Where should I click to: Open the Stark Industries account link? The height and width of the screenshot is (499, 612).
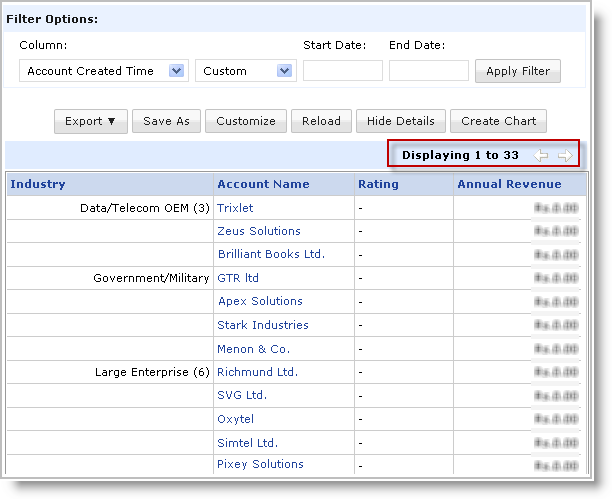coord(263,325)
